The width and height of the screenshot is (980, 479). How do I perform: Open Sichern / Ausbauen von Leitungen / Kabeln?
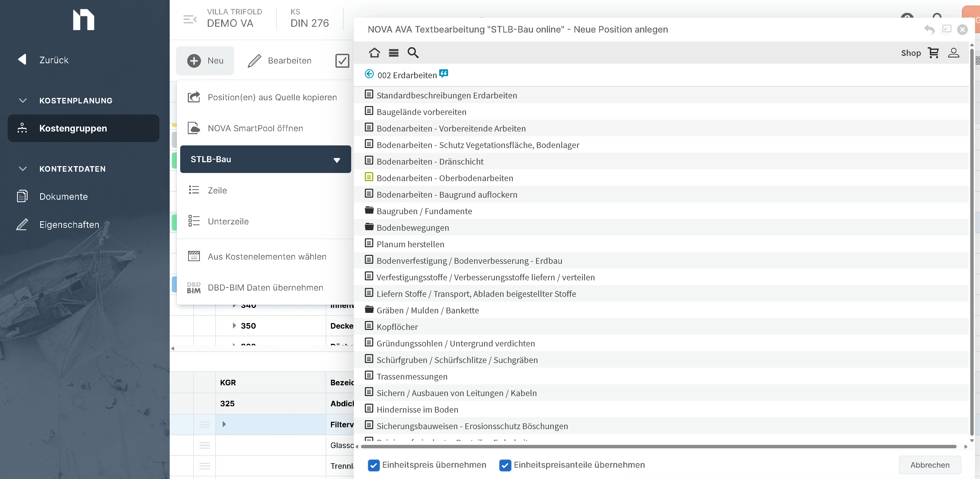457,393
